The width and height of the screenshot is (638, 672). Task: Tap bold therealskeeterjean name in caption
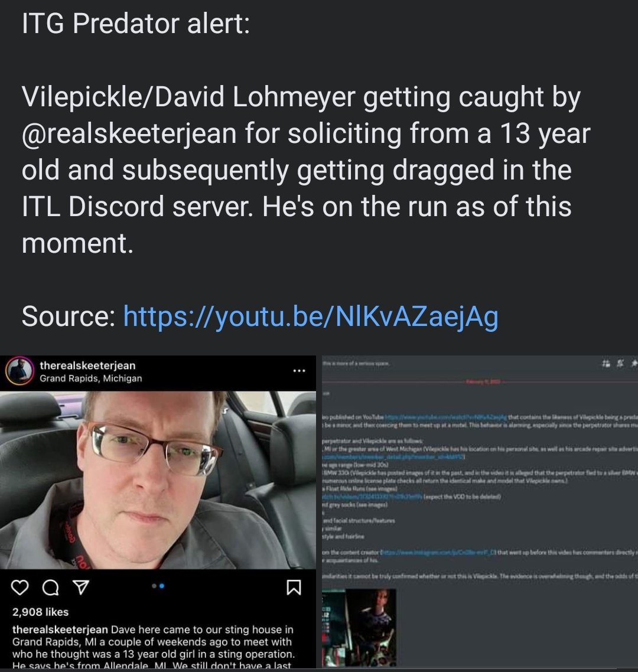[60, 629]
